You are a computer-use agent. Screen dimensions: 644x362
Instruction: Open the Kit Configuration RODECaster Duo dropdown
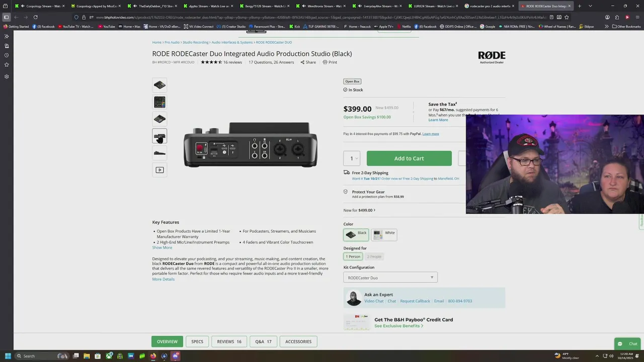coord(390,278)
